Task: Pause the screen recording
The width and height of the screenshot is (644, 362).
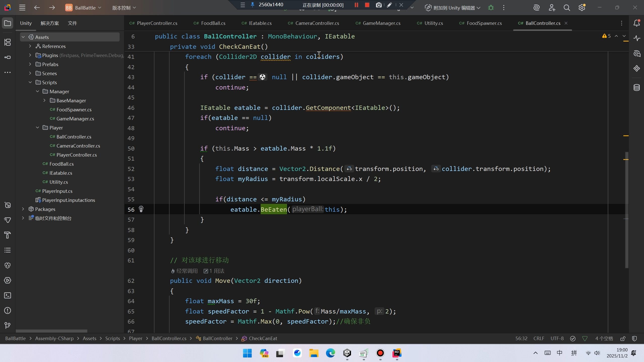Action: pyautogui.click(x=356, y=5)
